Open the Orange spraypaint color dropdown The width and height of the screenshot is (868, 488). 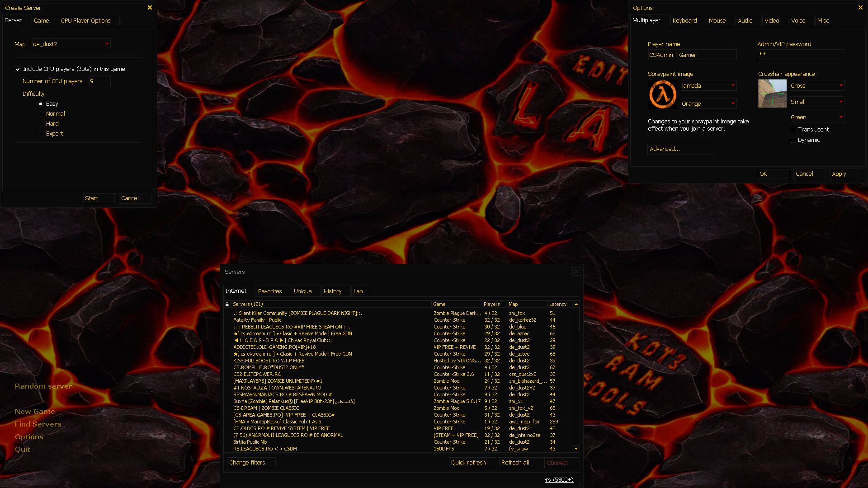click(708, 103)
